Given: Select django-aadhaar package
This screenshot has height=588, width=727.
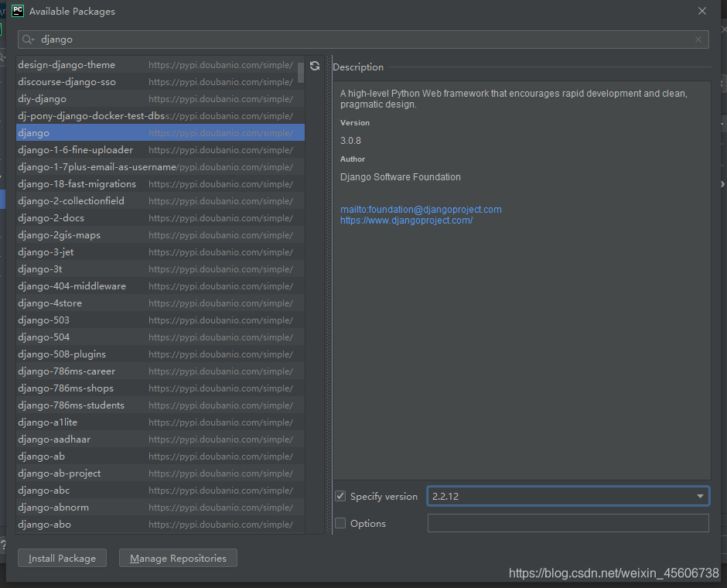Looking at the screenshot, I should click(x=160, y=439).
